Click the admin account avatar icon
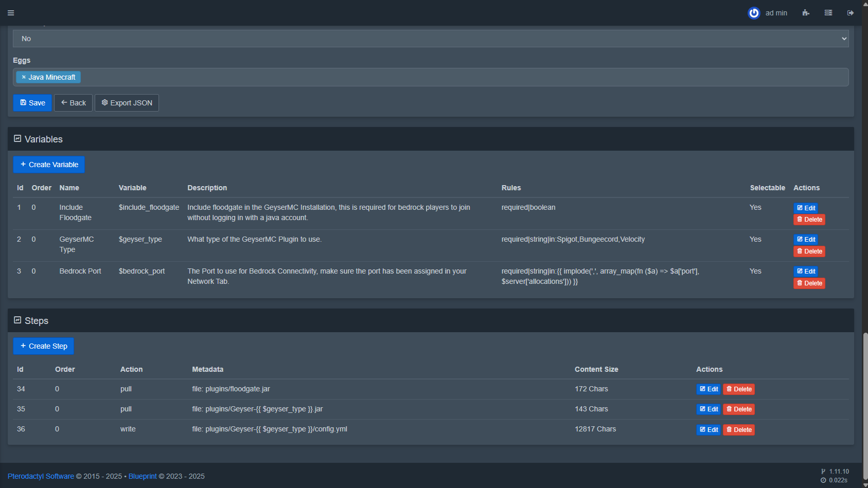The height and width of the screenshot is (488, 868). coord(754,13)
